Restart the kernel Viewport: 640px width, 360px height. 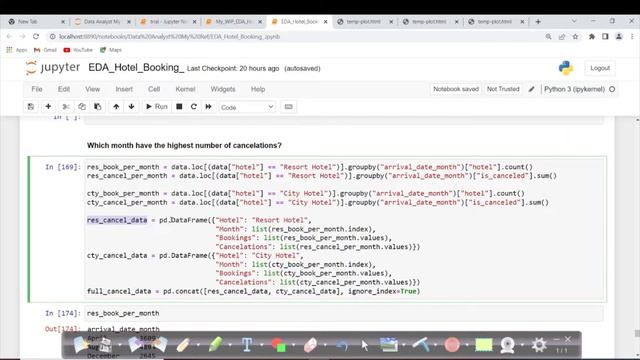click(193, 107)
